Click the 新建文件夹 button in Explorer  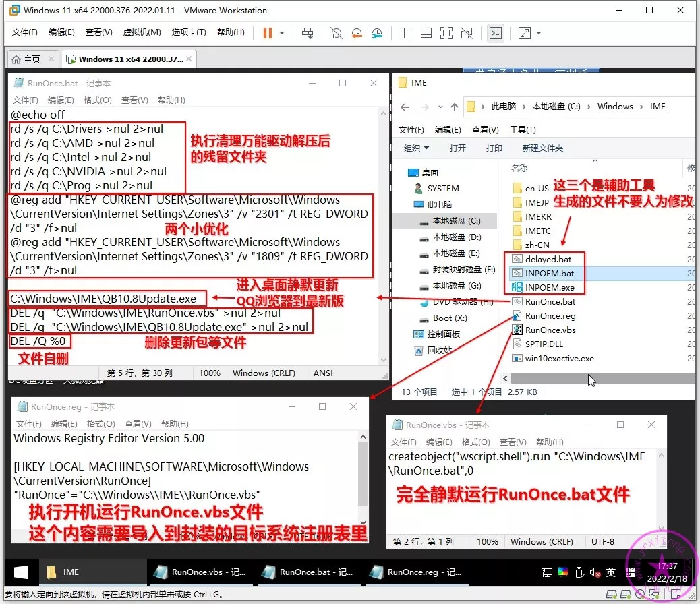542,148
